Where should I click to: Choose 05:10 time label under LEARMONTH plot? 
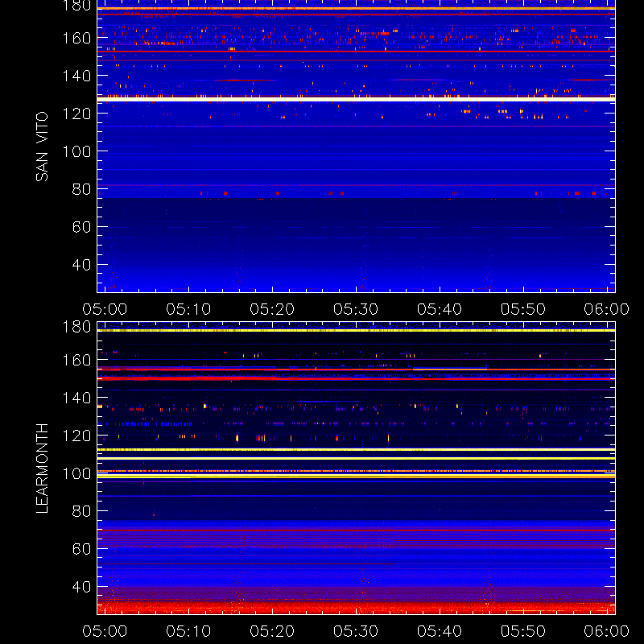[188, 631]
